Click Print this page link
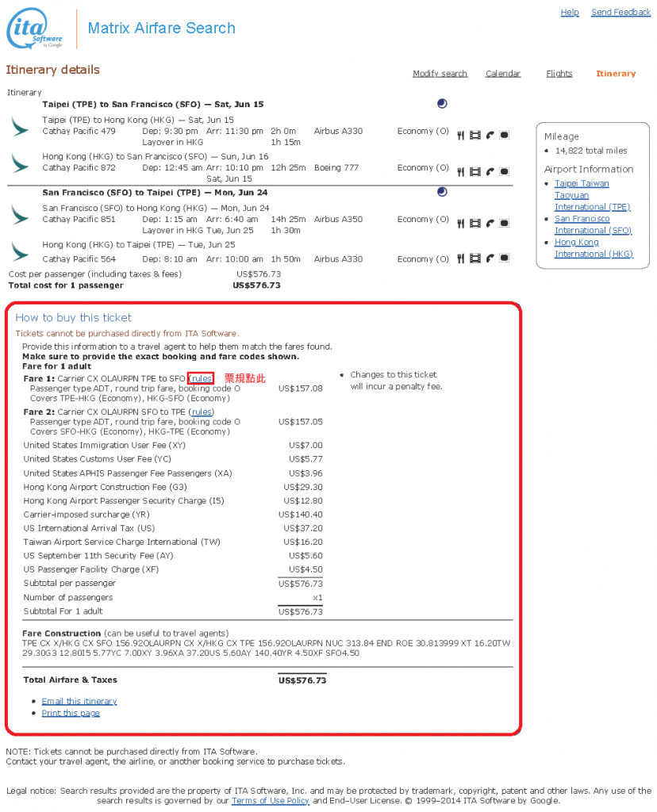Screen dimensions: 657x812 71,713
